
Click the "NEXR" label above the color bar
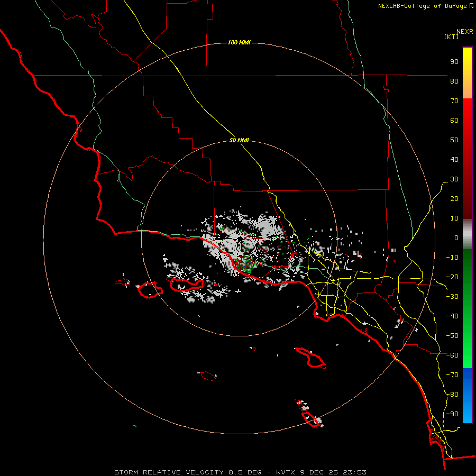click(465, 32)
